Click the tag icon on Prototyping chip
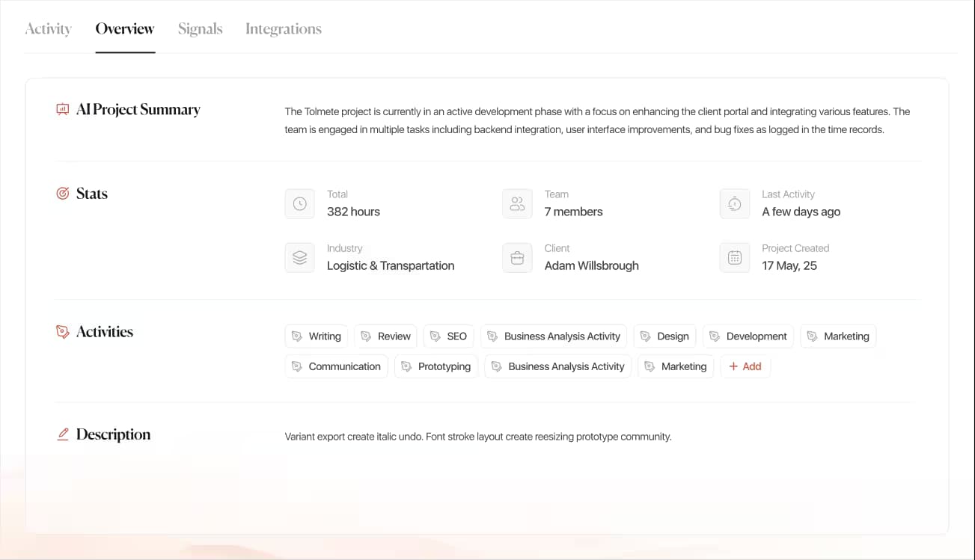 [406, 366]
